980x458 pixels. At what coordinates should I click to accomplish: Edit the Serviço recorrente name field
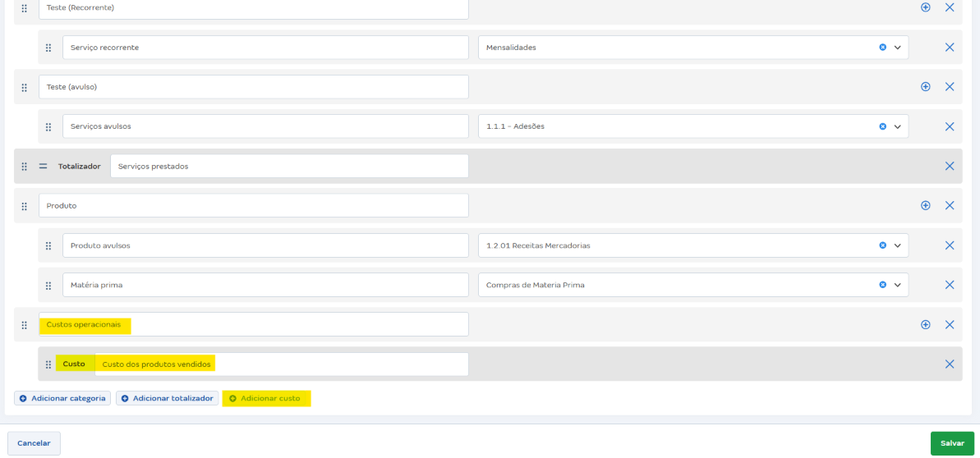[x=265, y=48]
